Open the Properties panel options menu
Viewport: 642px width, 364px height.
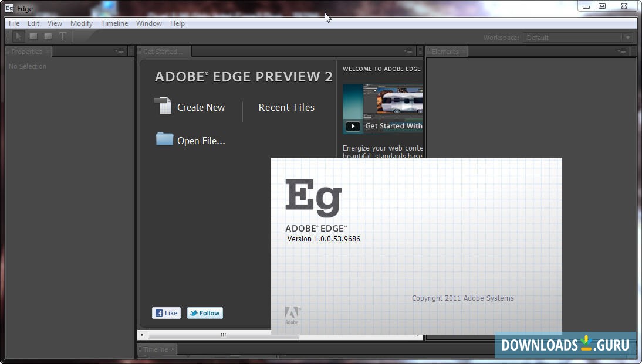[119, 51]
